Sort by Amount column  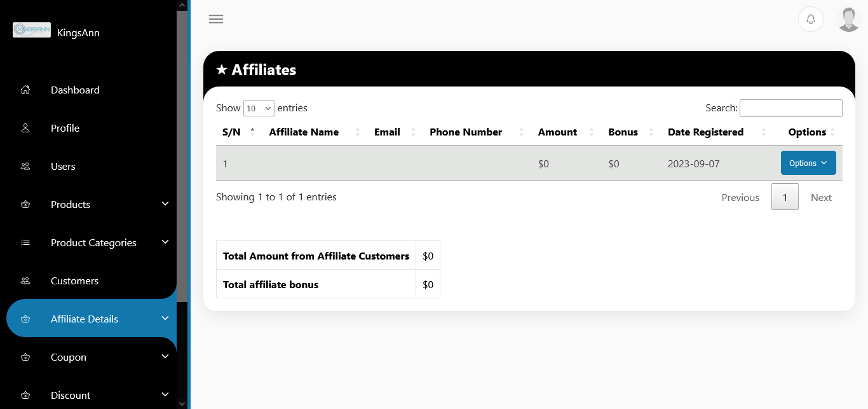(567, 132)
